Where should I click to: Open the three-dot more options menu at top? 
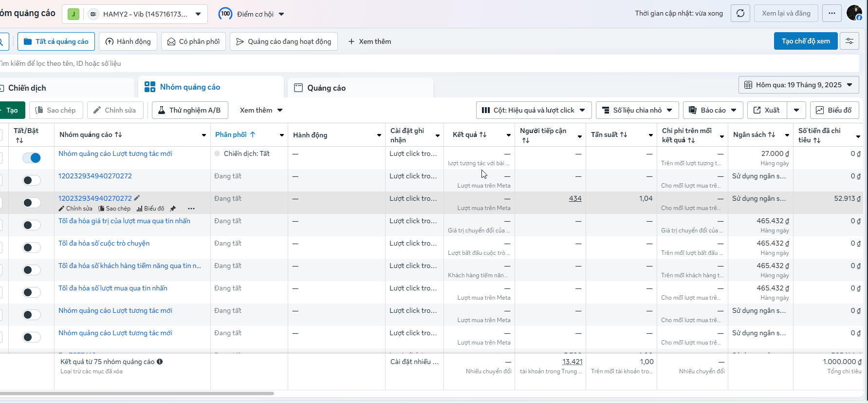(x=832, y=14)
